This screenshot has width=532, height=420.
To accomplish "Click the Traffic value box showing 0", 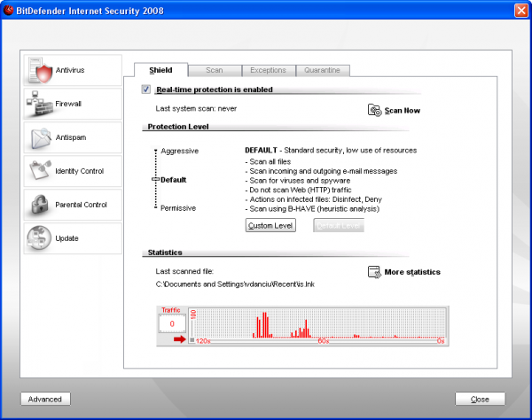I will tap(172, 323).
